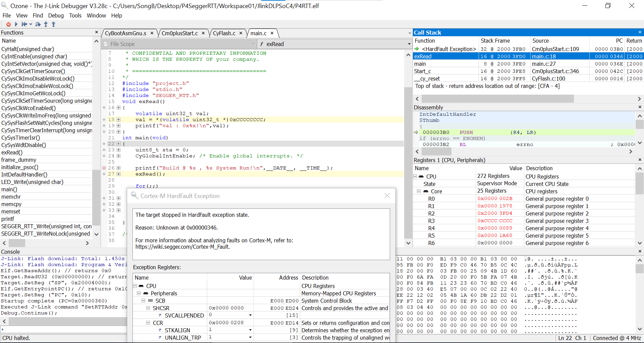Select IntDefaultHandler() in Functions list

point(24,175)
